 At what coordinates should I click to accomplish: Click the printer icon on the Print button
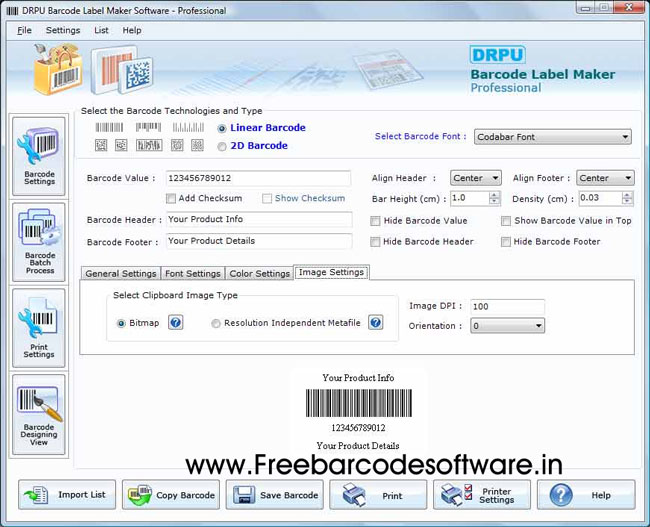tap(354, 495)
